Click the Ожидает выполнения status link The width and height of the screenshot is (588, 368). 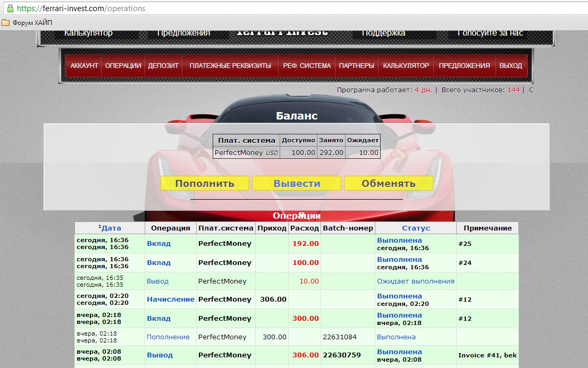(415, 281)
